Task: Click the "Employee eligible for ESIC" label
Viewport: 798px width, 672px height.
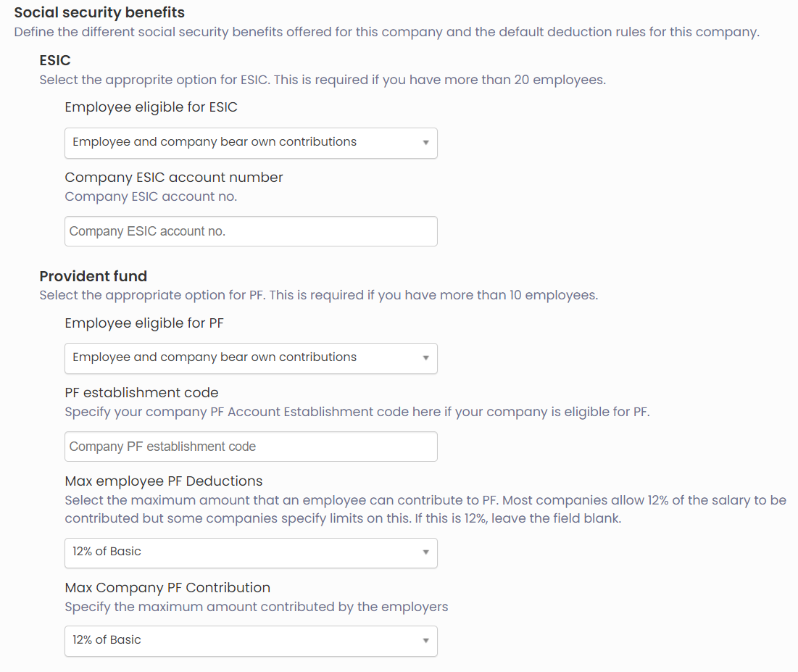Action: point(151,107)
